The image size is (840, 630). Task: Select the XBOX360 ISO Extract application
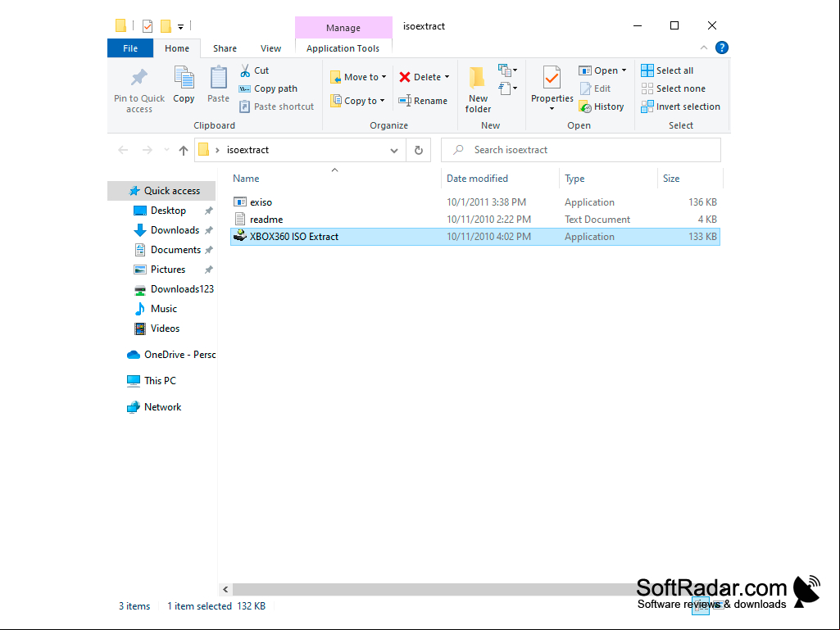(x=475, y=237)
